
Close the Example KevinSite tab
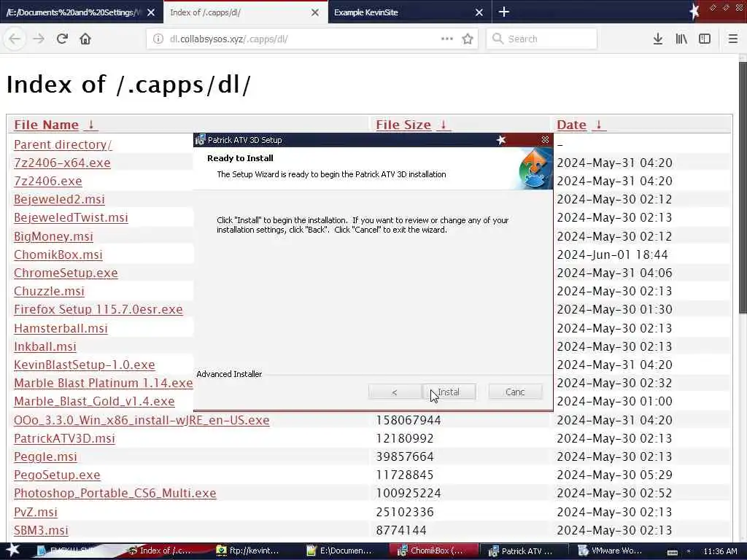click(479, 12)
